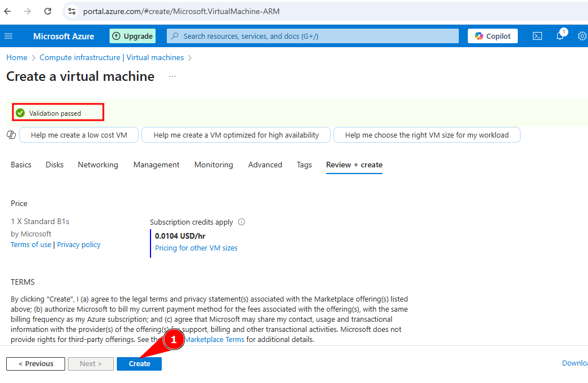Open the Azure portal hamburger menu
588x383 pixels.
[x=8, y=36]
